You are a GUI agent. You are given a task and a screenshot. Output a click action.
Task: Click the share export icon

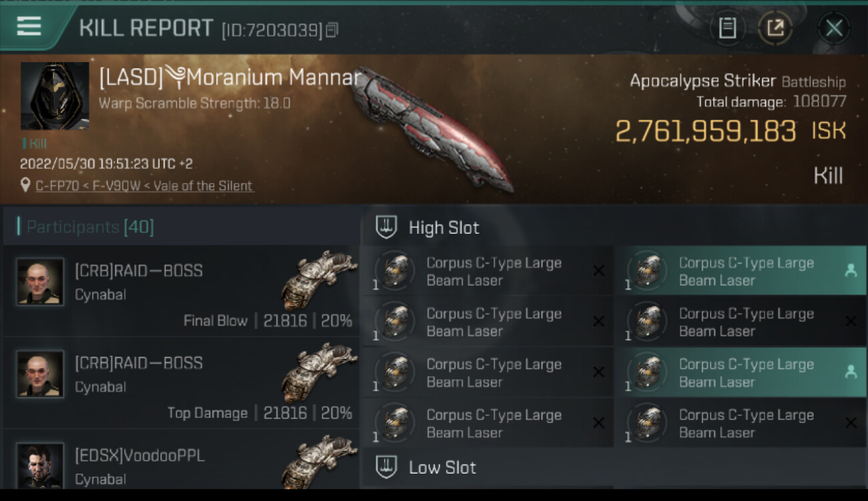[x=775, y=28]
